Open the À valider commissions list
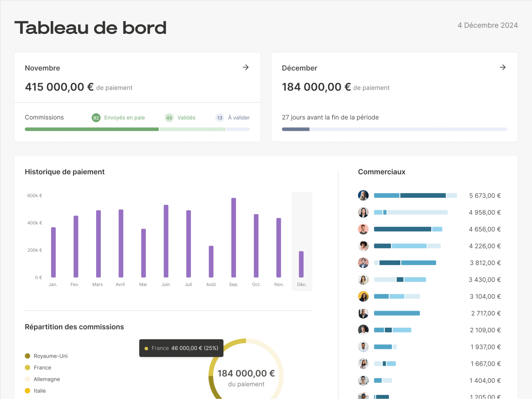532x399 pixels. [239, 117]
